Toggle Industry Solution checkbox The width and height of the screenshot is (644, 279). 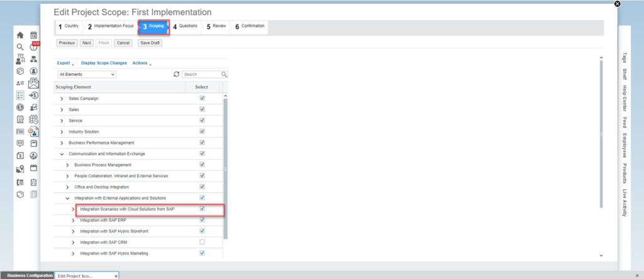(x=202, y=132)
